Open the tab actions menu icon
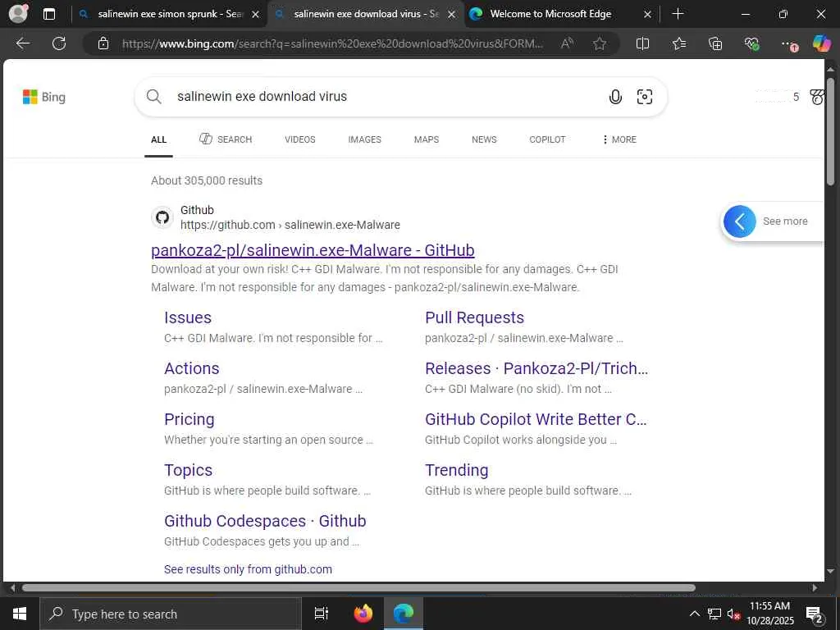This screenshot has width=840, height=630. coord(48,14)
